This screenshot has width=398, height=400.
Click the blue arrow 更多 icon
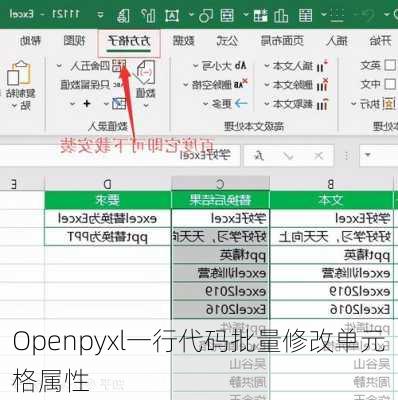coord(241,104)
